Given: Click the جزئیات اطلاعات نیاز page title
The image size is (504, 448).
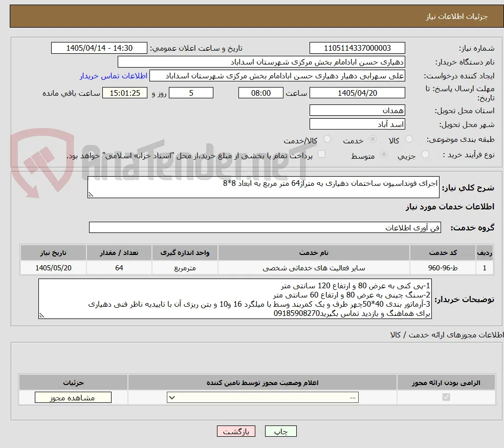Looking at the screenshot, I should click(456, 16).
